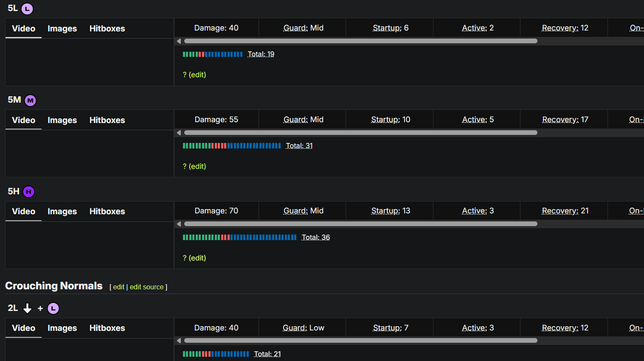
Task: Click the 'Crouching Normals' heading
Action: pyautogui.click(x=54, y=286)
